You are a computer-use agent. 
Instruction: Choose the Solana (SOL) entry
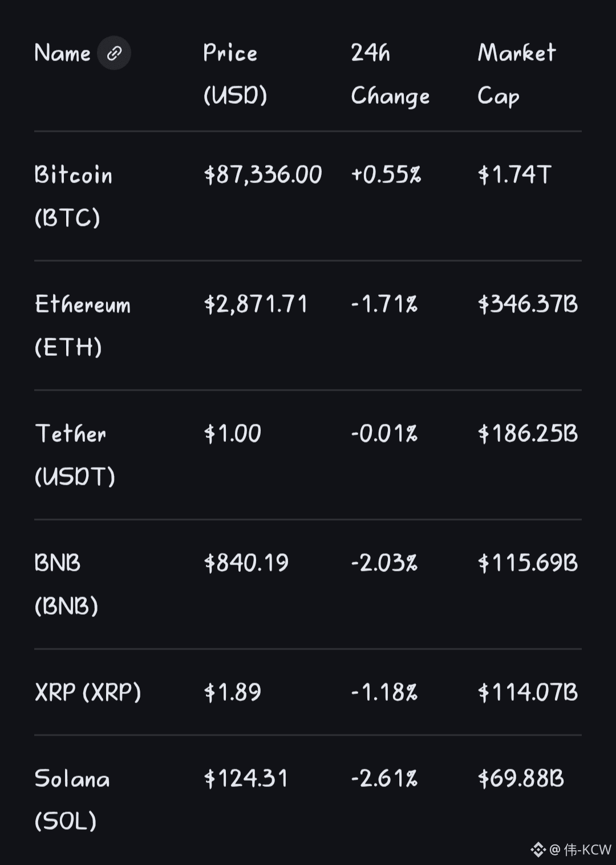tap(72, 799)
